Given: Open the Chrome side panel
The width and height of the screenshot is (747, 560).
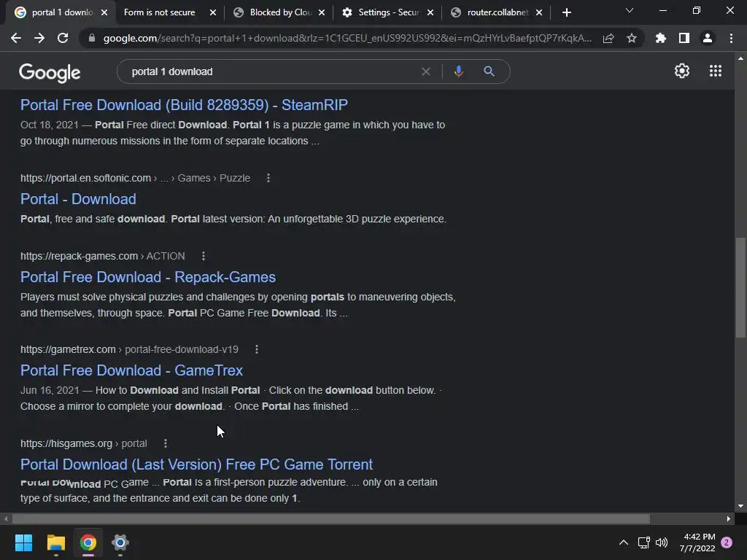Looking at the screenshot, I should (x=684, y=38).
